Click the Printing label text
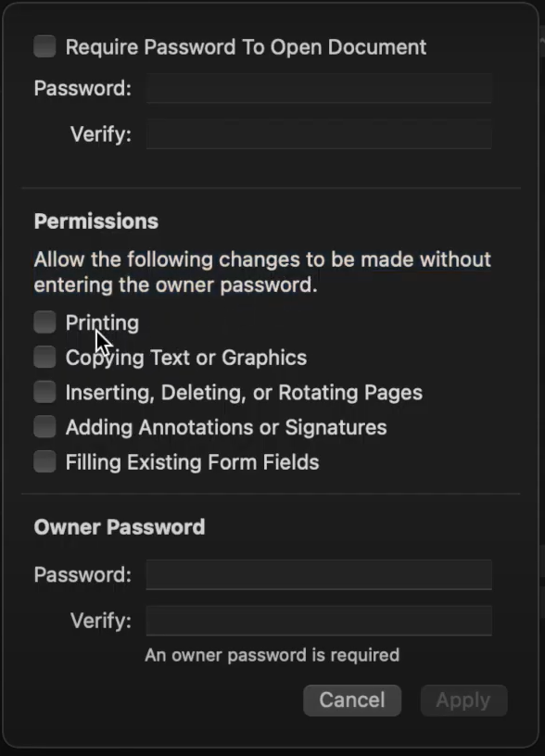This screenshot has width=545, height=756. pyautogui.click(x=102, y=321)
